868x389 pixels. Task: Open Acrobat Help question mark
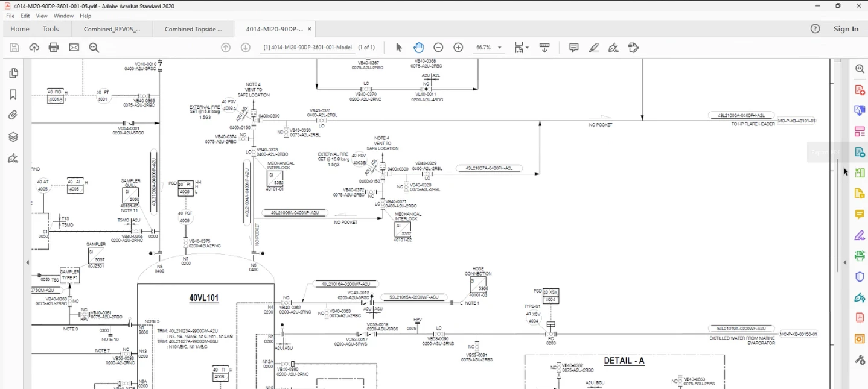coord(815,29)
